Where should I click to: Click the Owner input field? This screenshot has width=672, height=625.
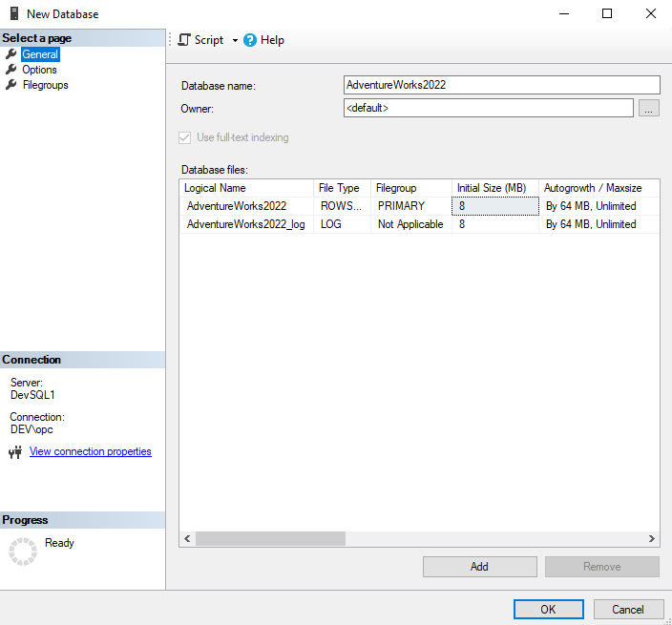click(488, 108)
